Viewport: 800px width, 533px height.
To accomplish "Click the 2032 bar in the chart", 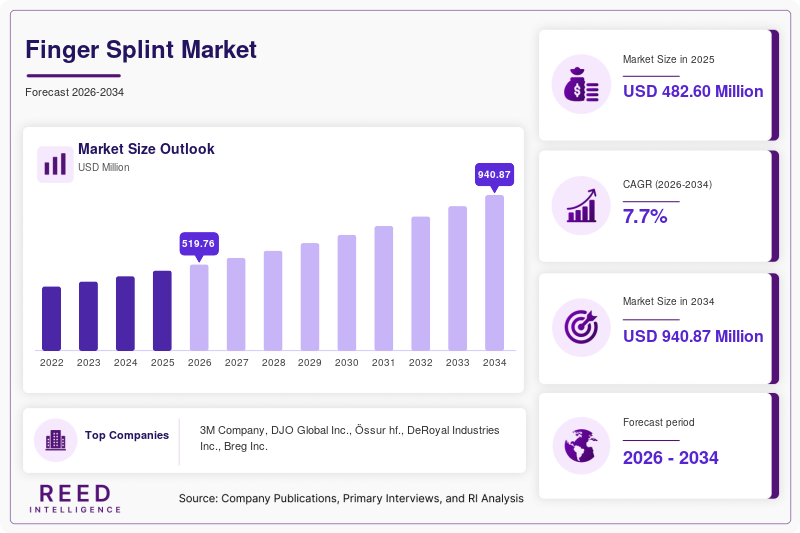I will (420, 284).
